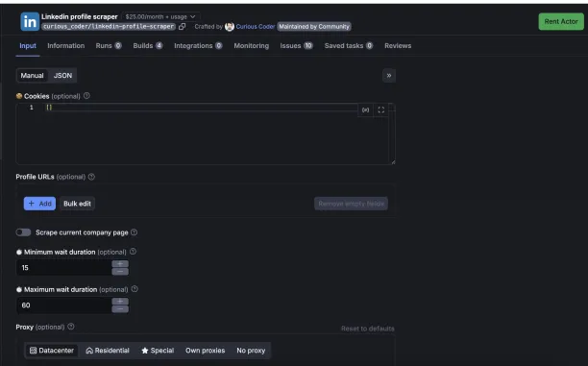Open the Cookies help tooltip icon

[x=86, y=96]
